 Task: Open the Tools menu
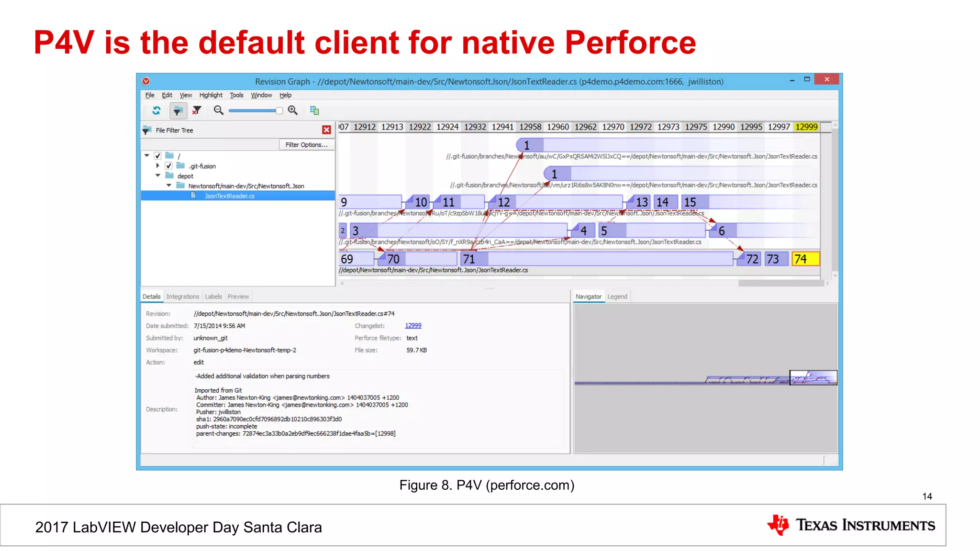(x=236, y=95)
